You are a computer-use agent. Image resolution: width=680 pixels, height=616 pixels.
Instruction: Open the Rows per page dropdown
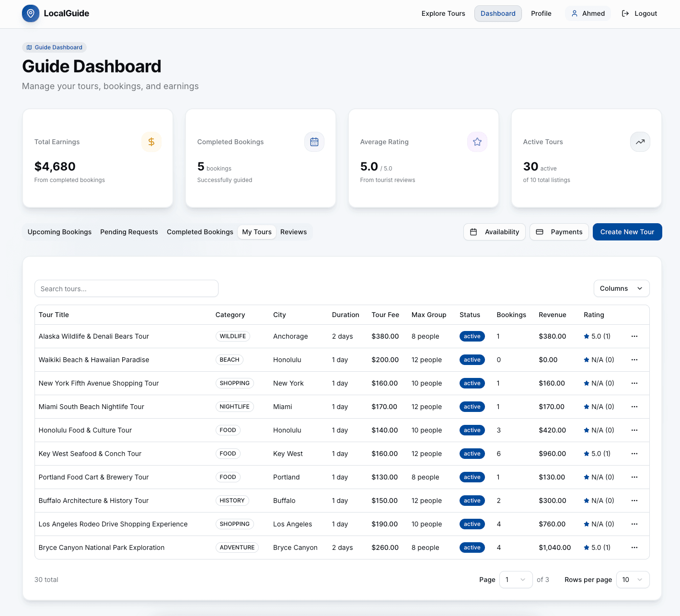633,580
